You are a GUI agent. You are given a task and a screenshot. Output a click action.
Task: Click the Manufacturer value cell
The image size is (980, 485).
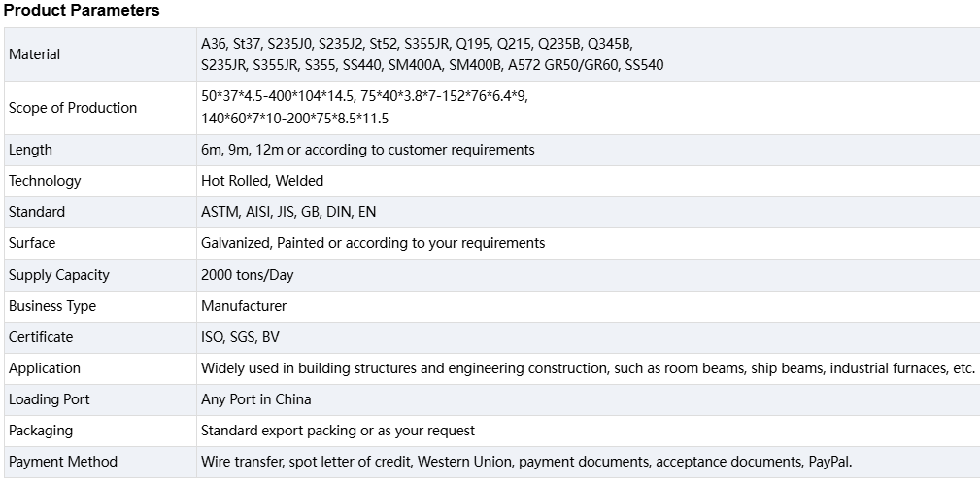click(589, 306)
